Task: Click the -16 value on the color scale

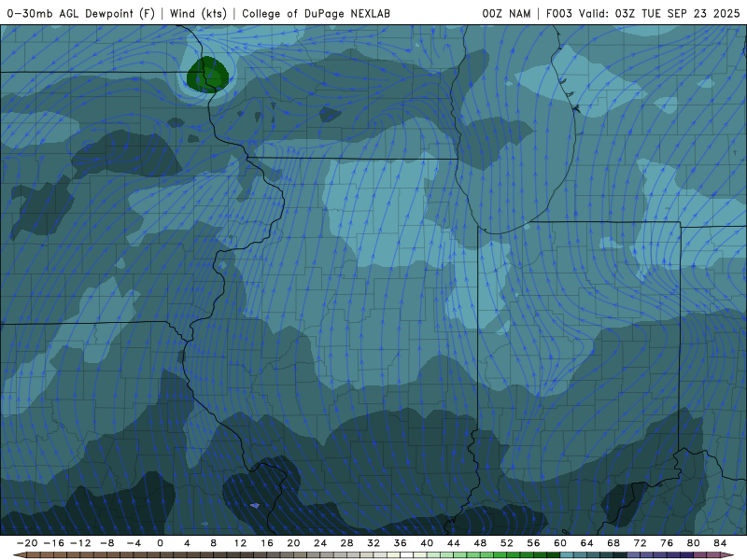Action: click(53, 543)
